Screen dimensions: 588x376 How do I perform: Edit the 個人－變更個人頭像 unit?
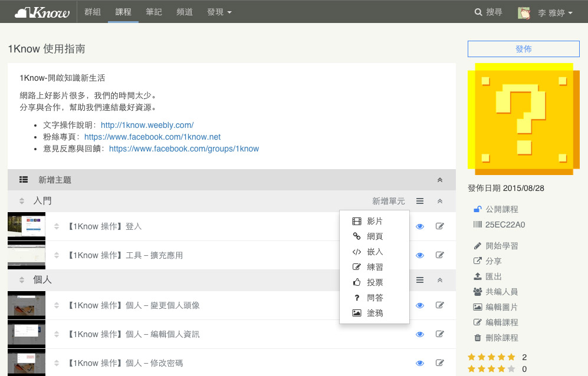[x=439, y=305]
